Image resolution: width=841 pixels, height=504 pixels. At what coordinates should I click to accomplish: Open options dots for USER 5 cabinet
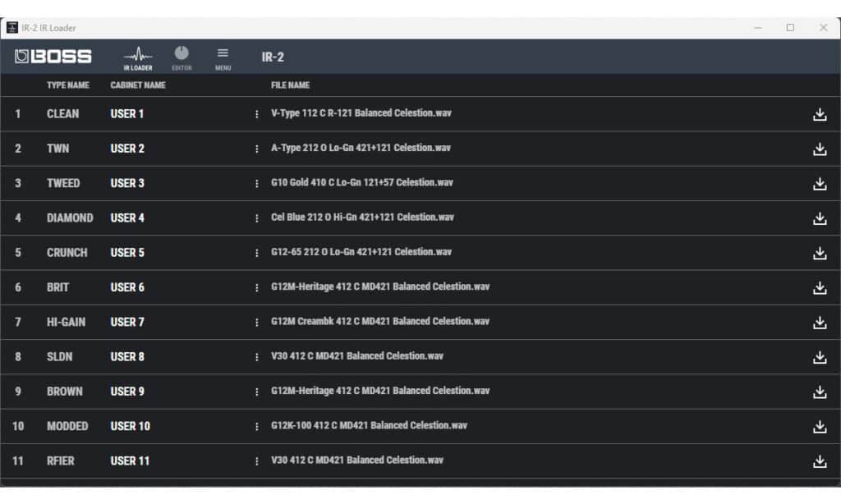[x=256, y=253]
